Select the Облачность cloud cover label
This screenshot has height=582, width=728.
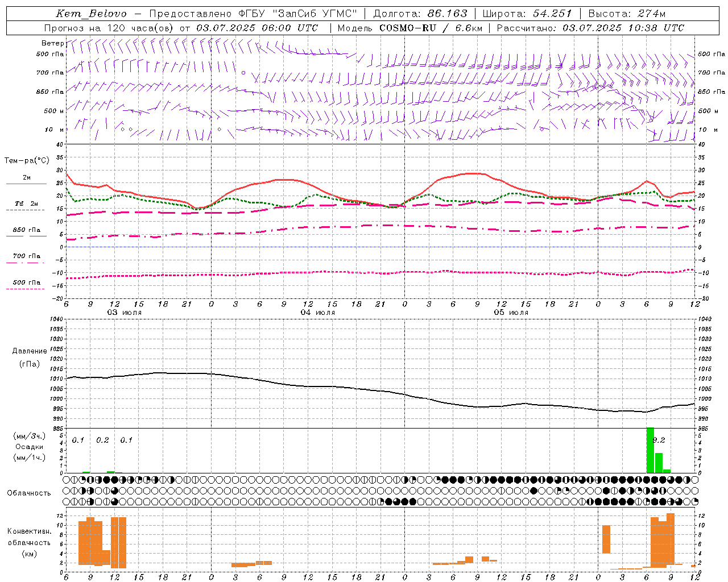(x=29, y=493)
